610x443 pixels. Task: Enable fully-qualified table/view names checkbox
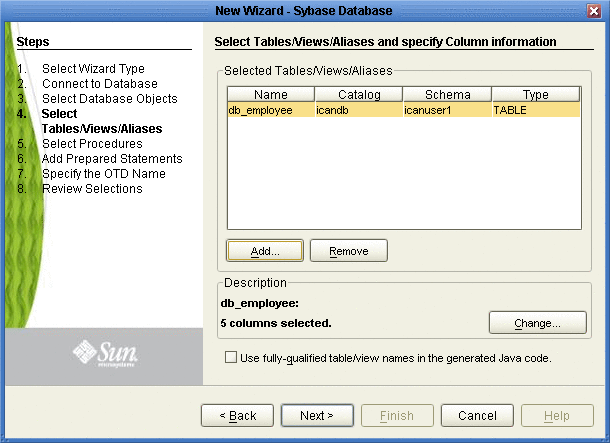[231, 357]
